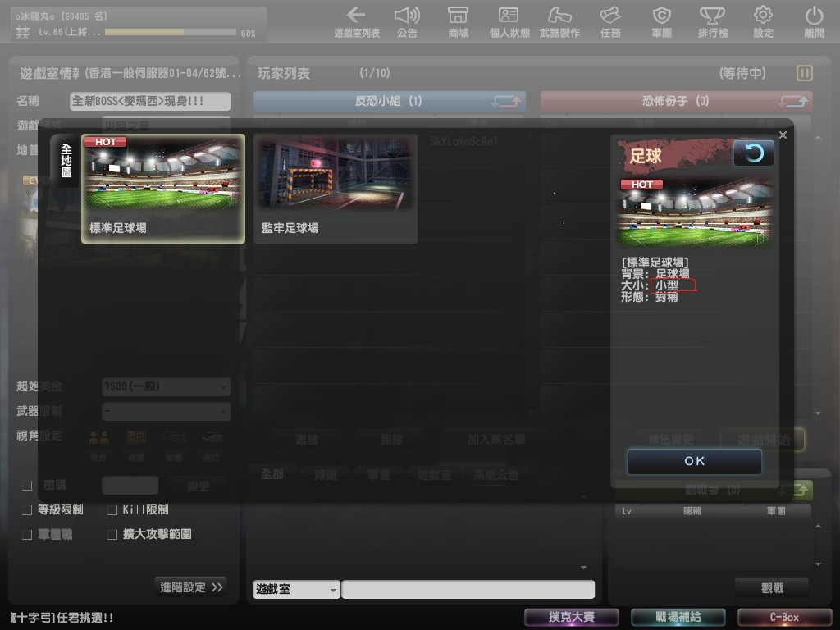Click the 撲克大賽 button
This screenshot has width=840, height=630.
pyautogui.click(x=572, y=617)
